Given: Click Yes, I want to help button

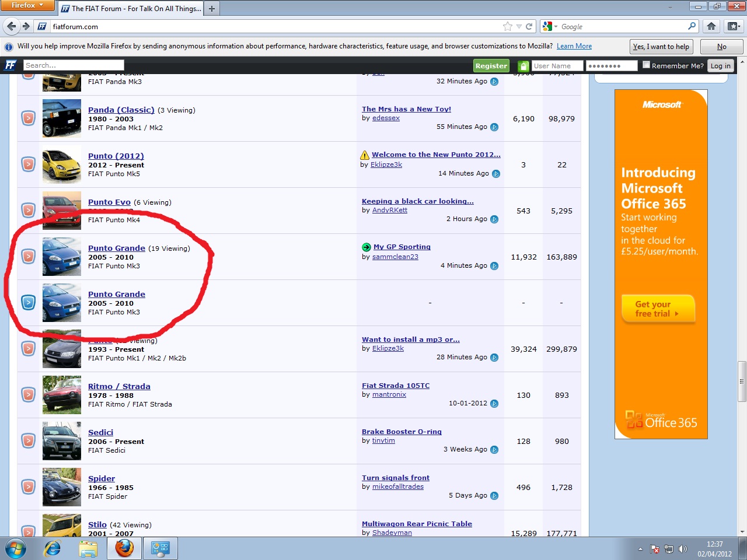Looking at the screenshot, I should coord(661,47).
